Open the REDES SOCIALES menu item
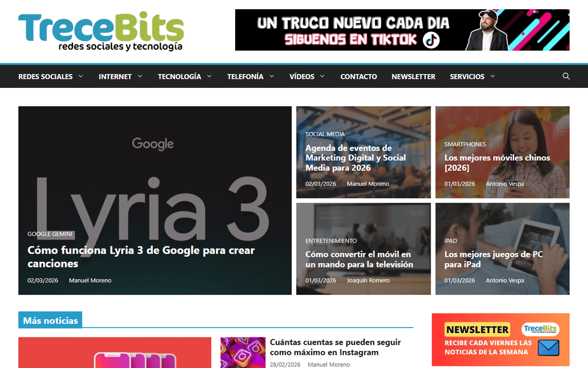Screen dimensions: 588x368 tap(45, 77)
